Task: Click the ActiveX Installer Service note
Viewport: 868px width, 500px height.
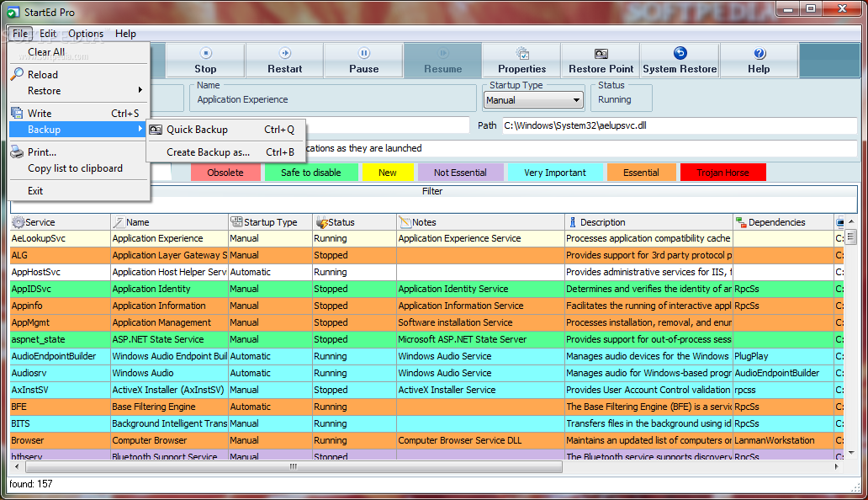Action: coord(480,390)
